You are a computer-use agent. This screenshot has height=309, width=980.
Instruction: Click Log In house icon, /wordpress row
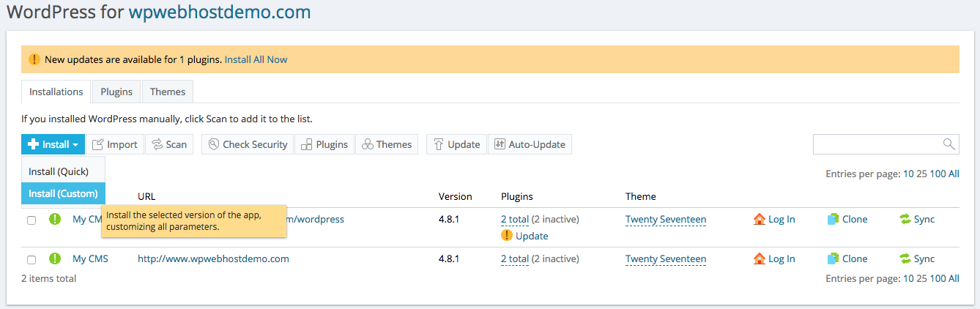click(x=760, y=219)
